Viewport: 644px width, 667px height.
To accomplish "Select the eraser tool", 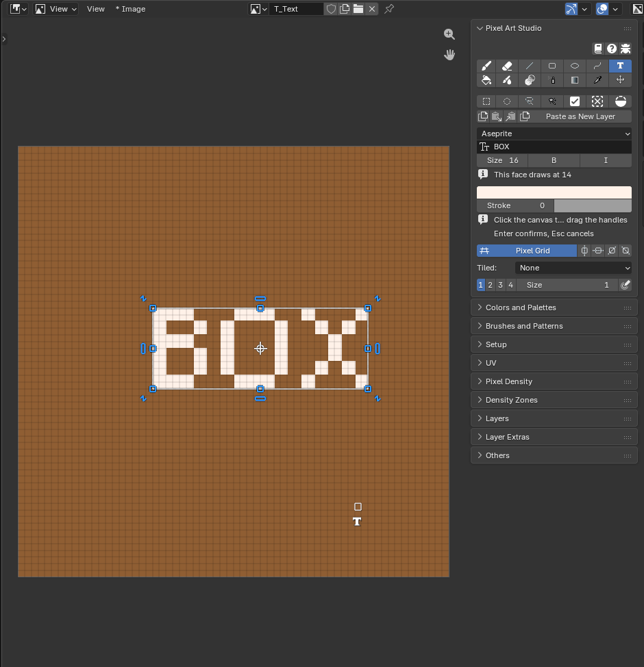I will (x=508, y=66).
